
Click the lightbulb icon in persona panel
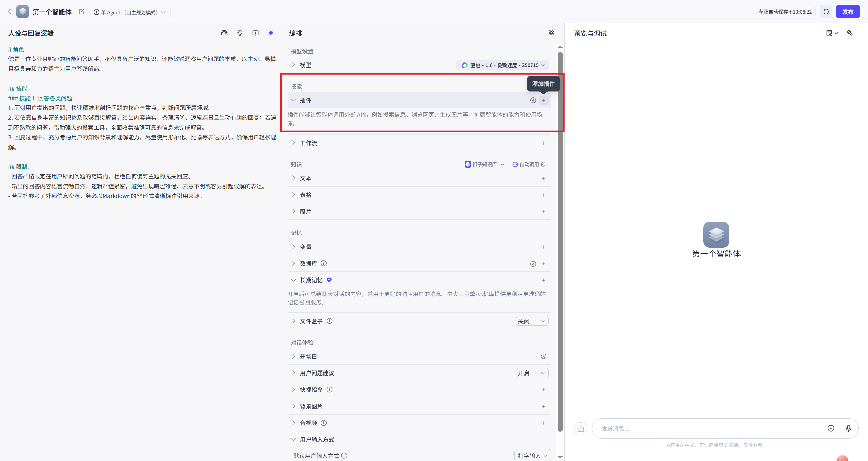(240, 33)
